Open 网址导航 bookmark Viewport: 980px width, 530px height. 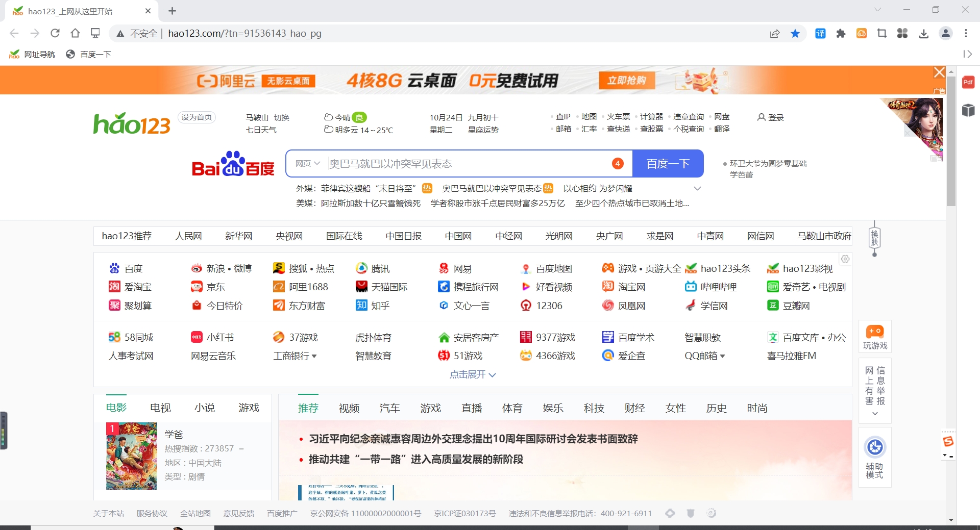pos(32,54)
